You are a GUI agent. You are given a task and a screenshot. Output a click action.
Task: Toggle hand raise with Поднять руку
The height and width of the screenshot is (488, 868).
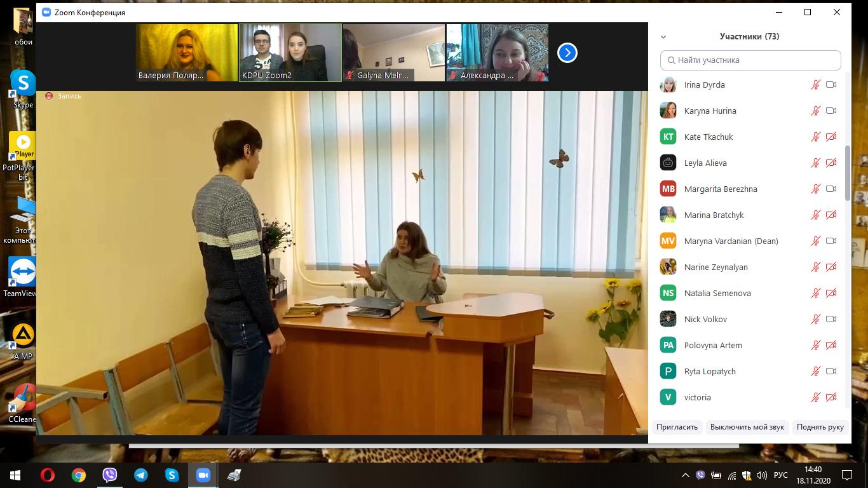coord(820,427)
